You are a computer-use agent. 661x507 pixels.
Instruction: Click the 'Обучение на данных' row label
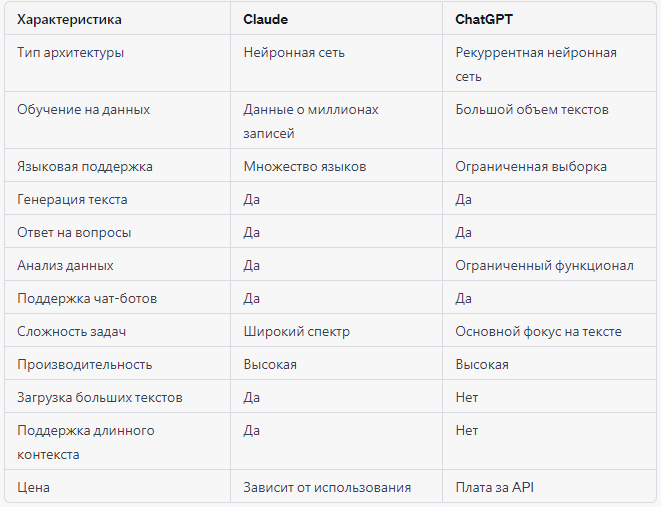pos(84,109)
